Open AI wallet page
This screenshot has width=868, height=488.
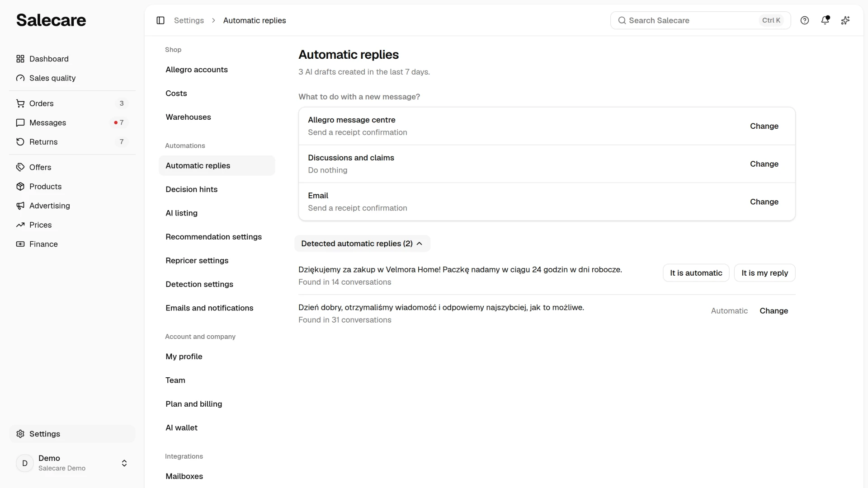pos(217,428)
